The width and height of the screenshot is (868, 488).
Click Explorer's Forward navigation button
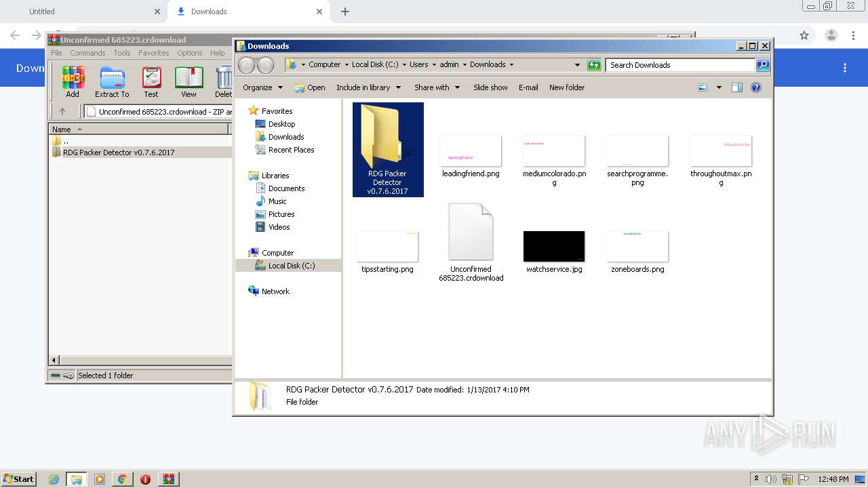[x=265, y=65]
